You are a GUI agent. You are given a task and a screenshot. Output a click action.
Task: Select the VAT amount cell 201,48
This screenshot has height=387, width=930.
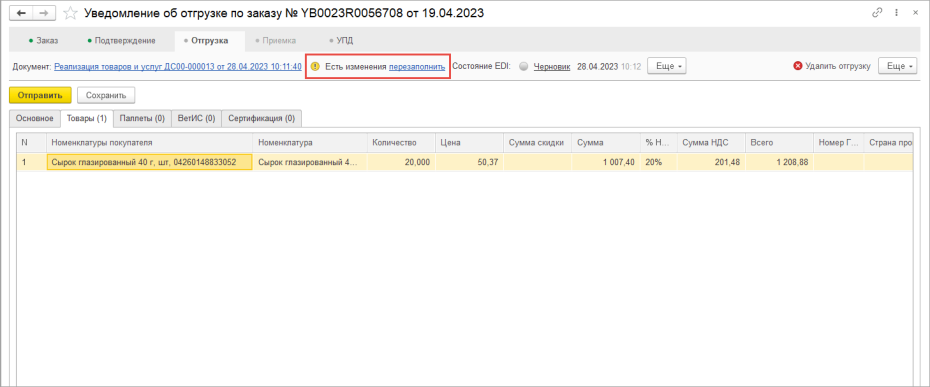click(x=711, y=162)
